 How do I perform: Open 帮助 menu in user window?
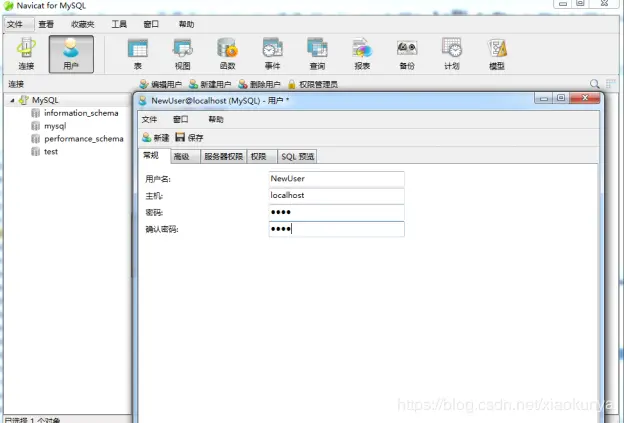point(216,119)
